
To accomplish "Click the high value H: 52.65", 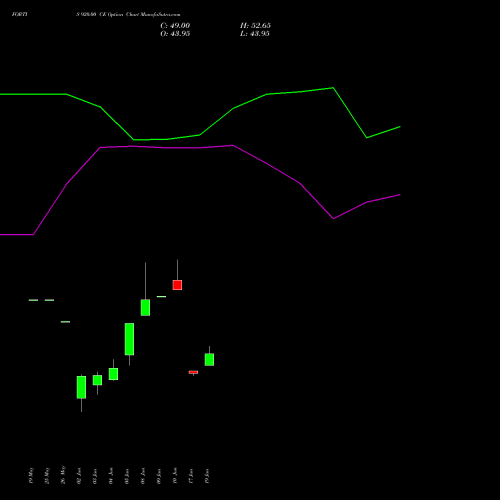I will (x=255, y=26).
